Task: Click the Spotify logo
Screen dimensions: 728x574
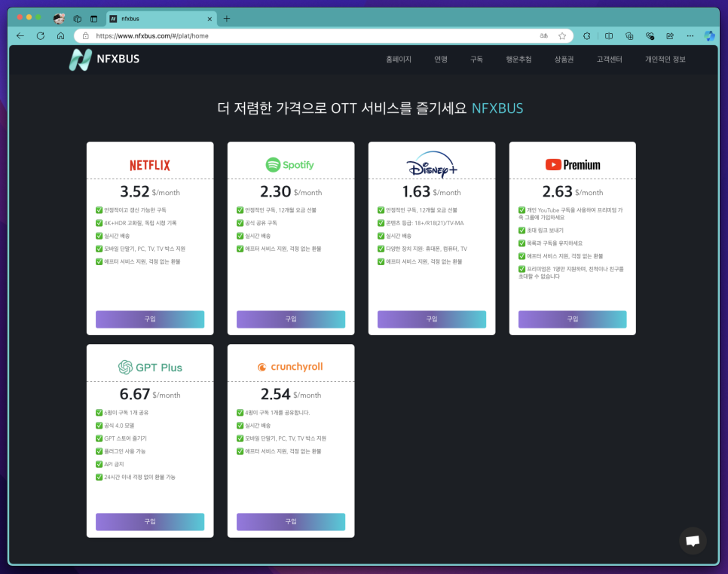Action: click(x=290, y=165)
